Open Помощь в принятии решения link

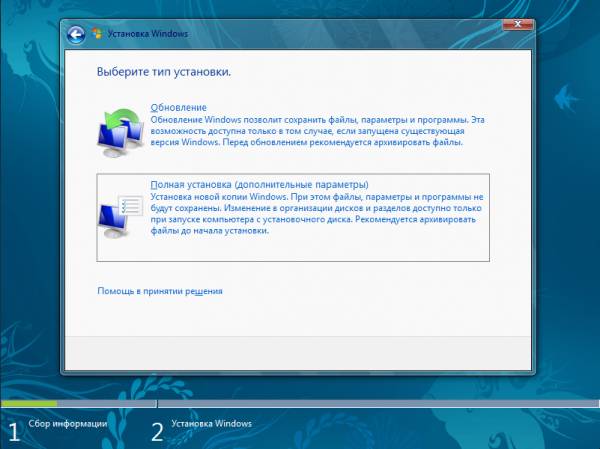160,291
